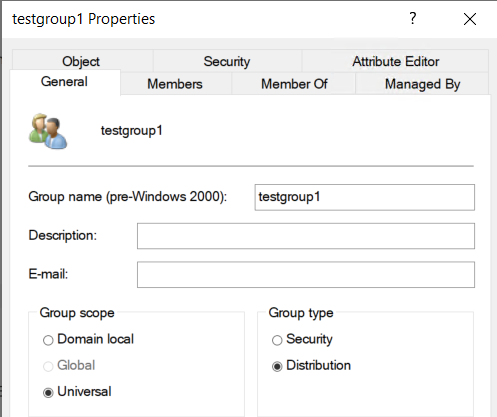497x417 pixels.
Task: Click the pre-Windows 2000 group name field
Action: tap(365, 197)
